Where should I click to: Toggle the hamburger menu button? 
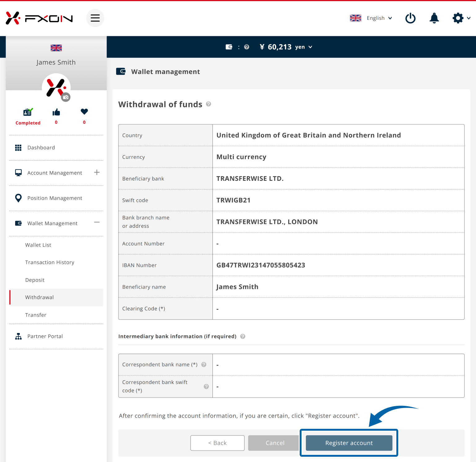(x=95, y=18)
